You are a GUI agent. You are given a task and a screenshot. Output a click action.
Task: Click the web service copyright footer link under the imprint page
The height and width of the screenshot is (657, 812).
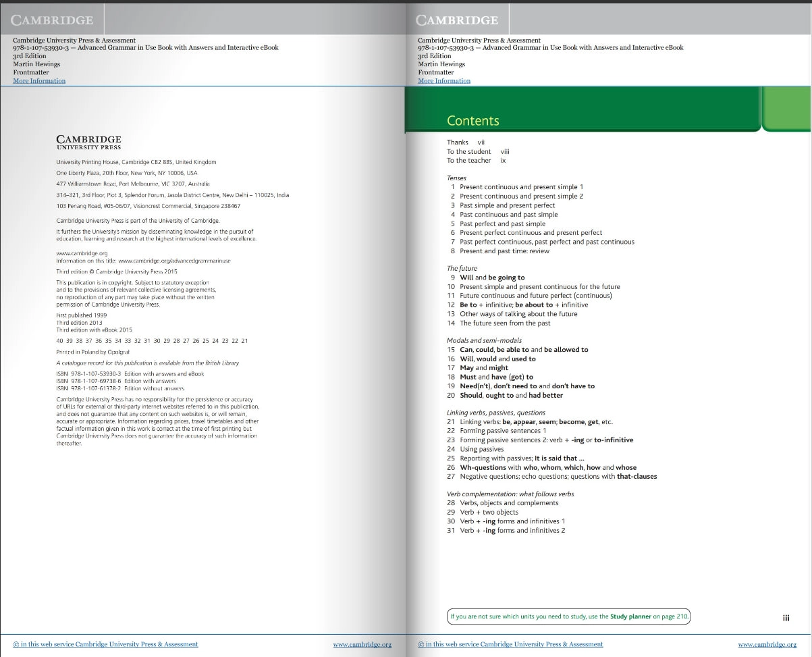[x=106, y=644]
